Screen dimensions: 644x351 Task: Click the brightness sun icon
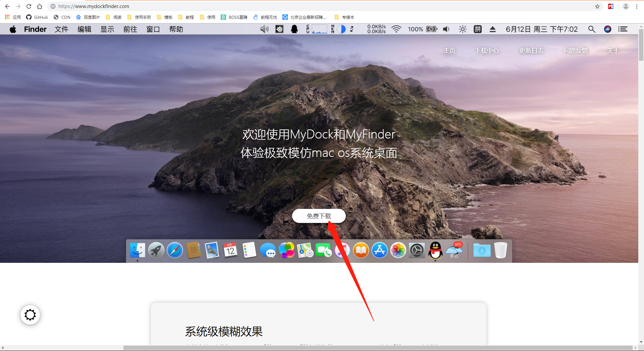463,29
